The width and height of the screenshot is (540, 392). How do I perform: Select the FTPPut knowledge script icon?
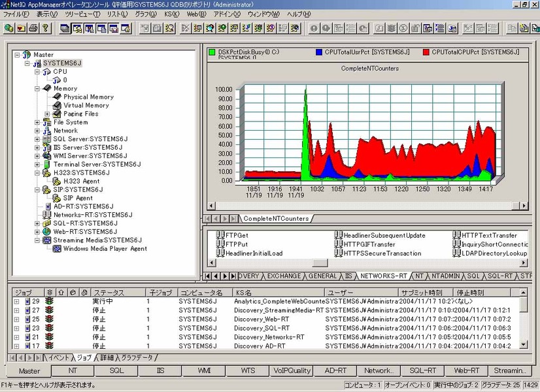tap(220, 244)
